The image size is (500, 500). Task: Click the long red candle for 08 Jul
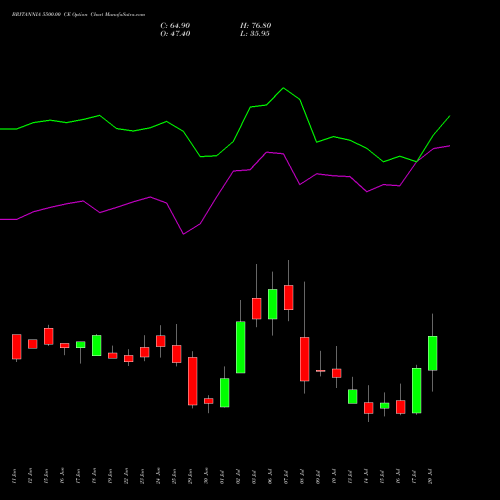tap(305, 359)
